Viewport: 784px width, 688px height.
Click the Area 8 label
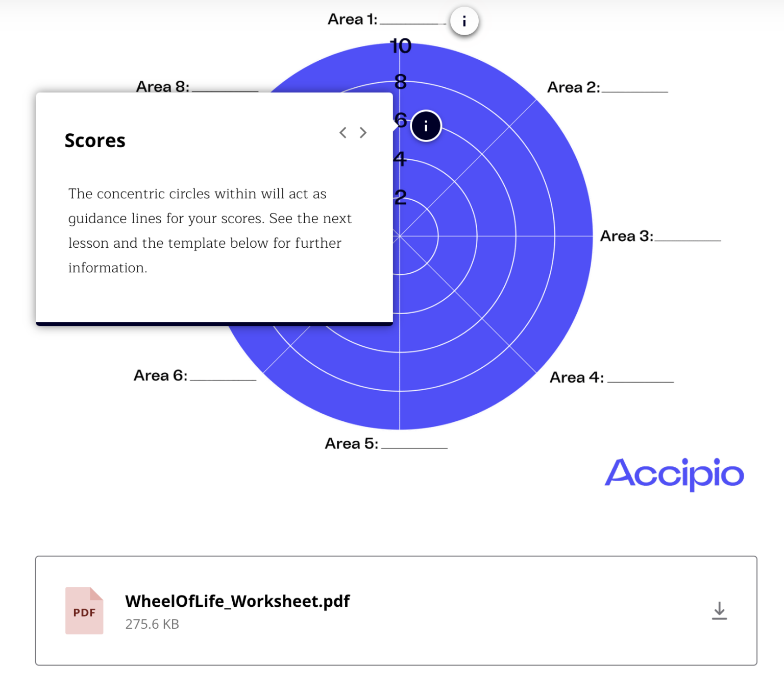pyautogui.click(x=162, y=86)
